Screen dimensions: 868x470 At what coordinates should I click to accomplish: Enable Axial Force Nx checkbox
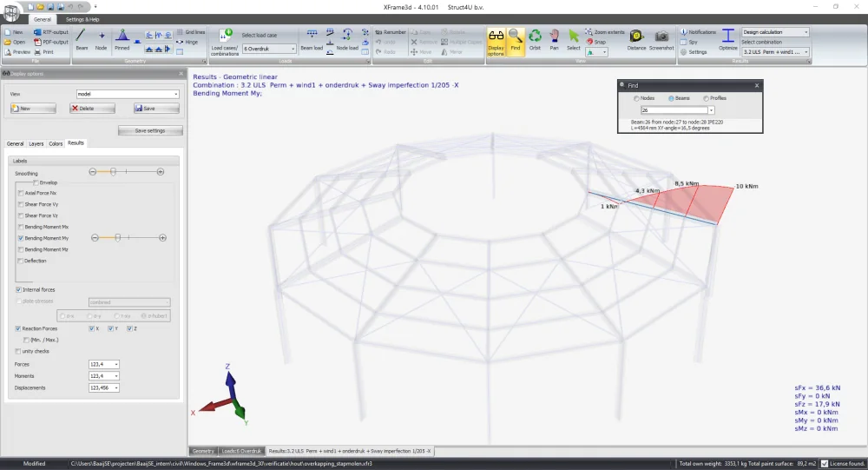click(x=21, y=193)
